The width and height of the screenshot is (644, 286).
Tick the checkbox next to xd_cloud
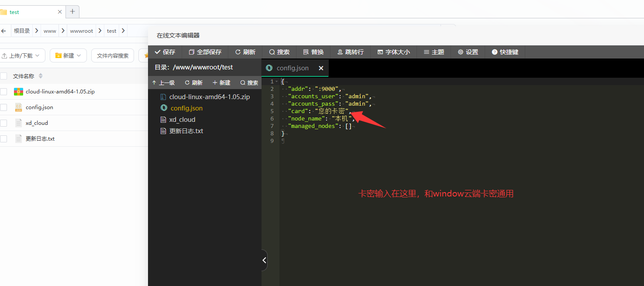(3, 123)
